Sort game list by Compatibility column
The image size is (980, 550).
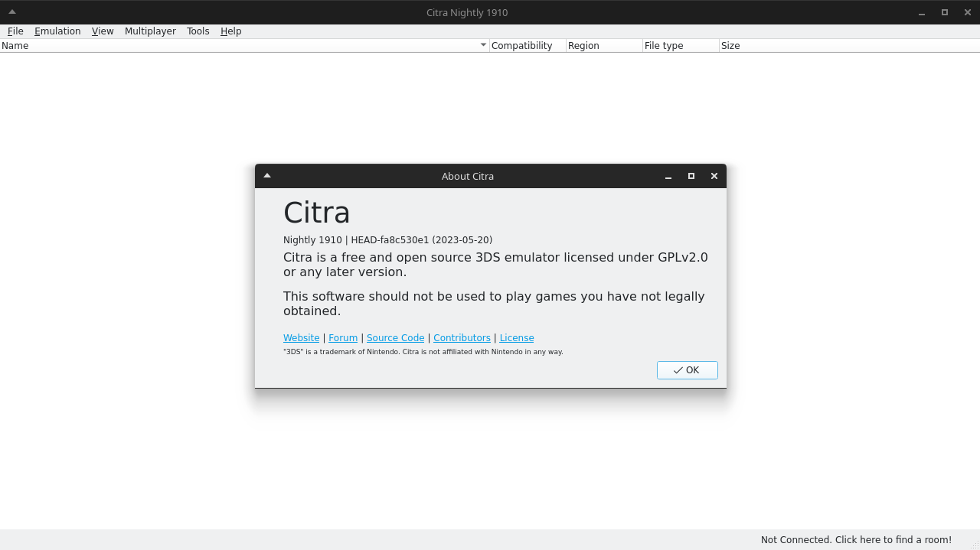point(528,46)
